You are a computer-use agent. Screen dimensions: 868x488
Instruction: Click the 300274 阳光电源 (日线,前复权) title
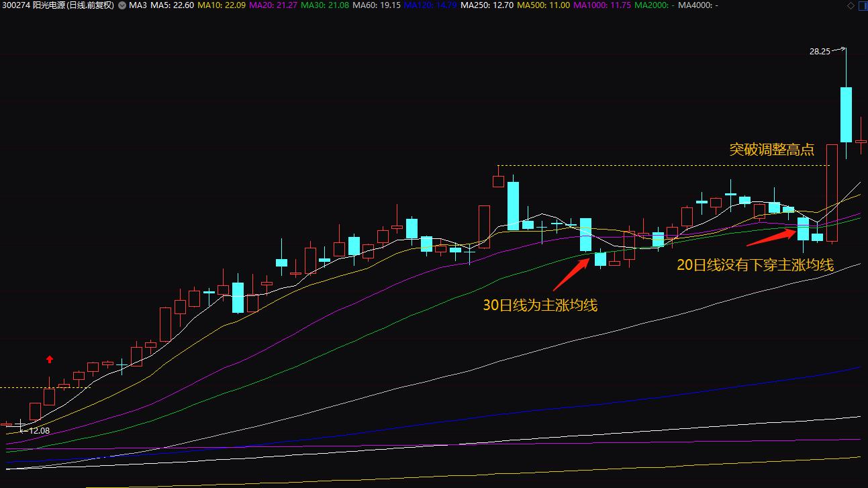pos(58,5)
